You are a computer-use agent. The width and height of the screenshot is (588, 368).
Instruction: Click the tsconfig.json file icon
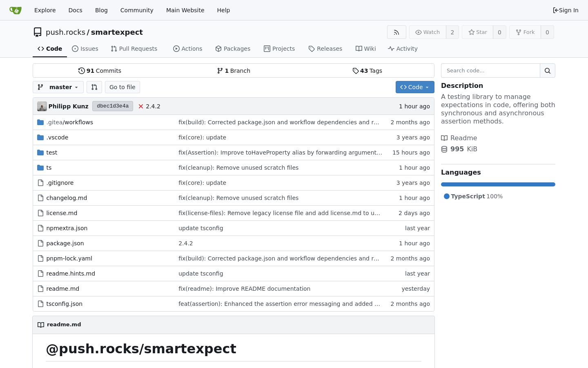40,304
